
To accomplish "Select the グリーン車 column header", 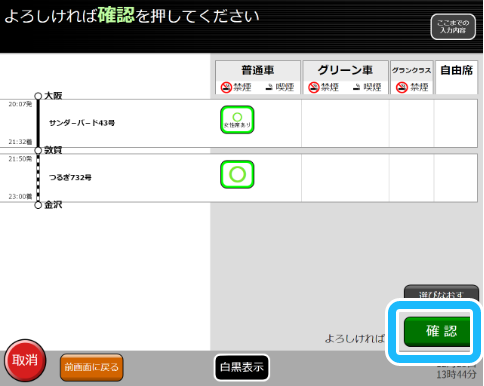I will [345, 70].
